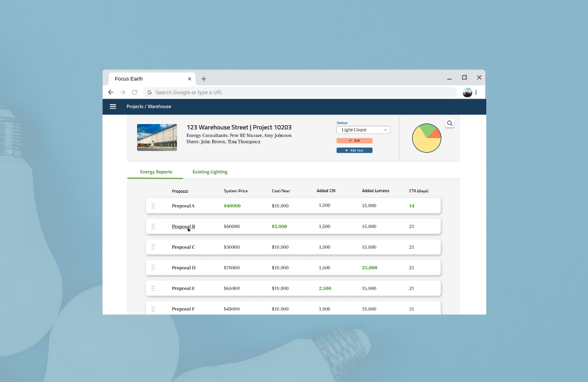Click the Users John Brown line
Viewport: 588px width, 382px height.
click(x=223, y=142)
